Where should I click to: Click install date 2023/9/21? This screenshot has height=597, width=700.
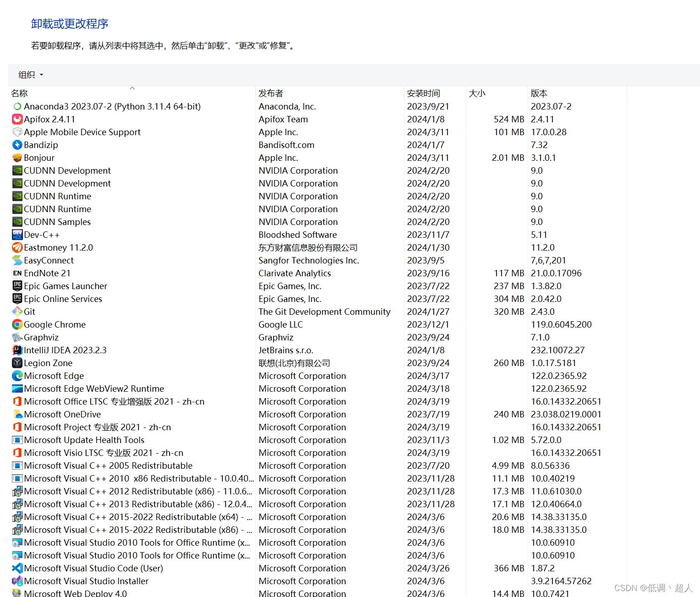click(x=428, y=106)
